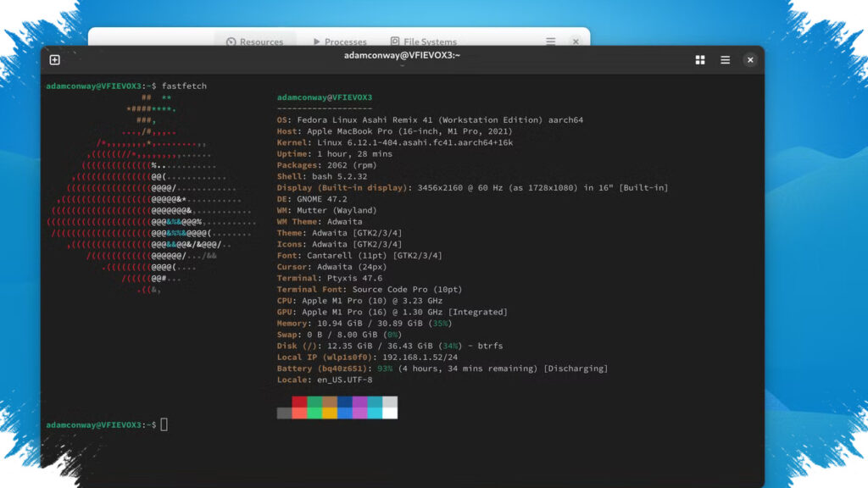Open a new terminal tab
The width and height of the screenshot is (868, 488).
[x=55, y=60]
